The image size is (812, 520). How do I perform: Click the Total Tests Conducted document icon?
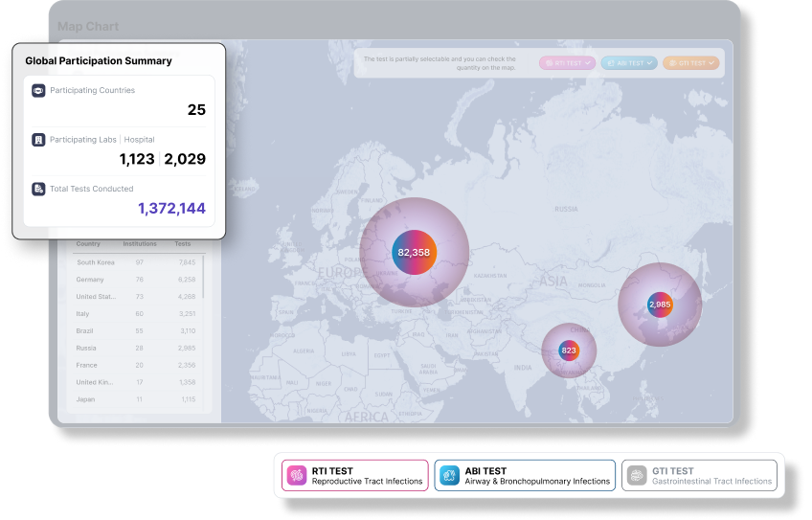(38, 189)
